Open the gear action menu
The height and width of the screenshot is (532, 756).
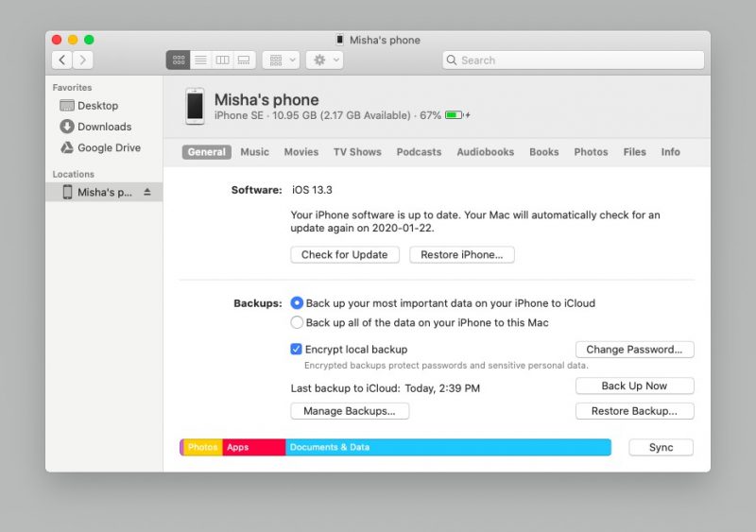coord(324,60)
